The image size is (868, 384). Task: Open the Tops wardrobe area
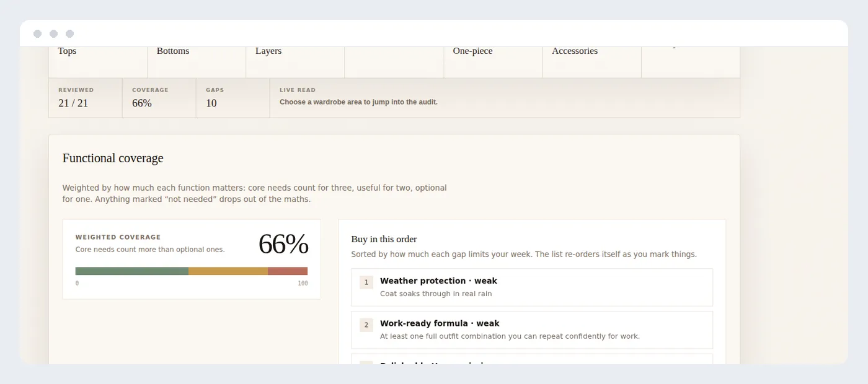98,62
